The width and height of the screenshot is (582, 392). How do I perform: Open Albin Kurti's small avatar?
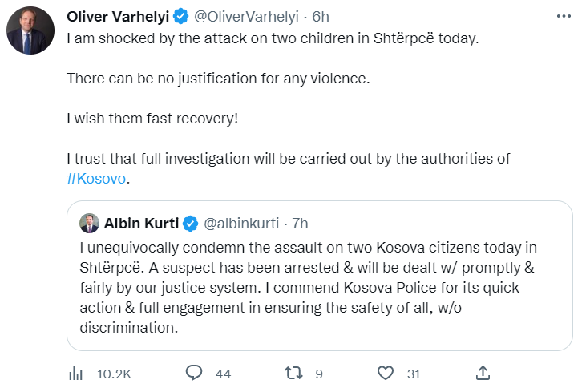click(88, 223)
